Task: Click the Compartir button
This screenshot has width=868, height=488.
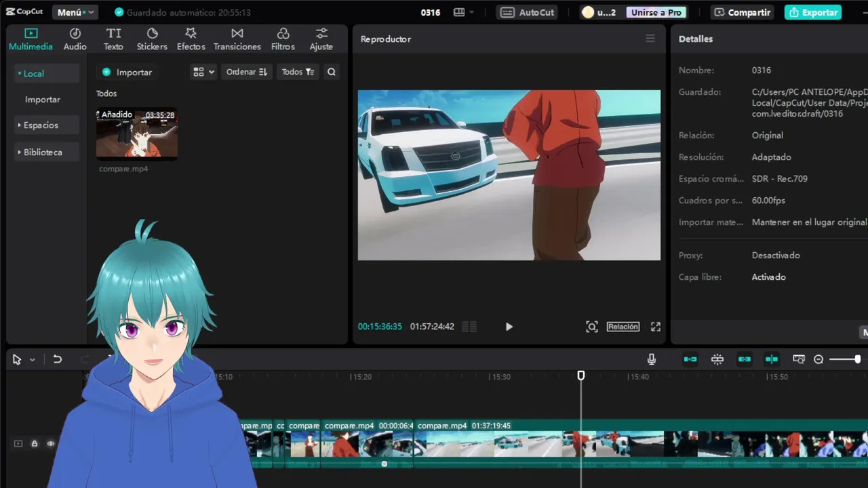Action: point(743,12)
